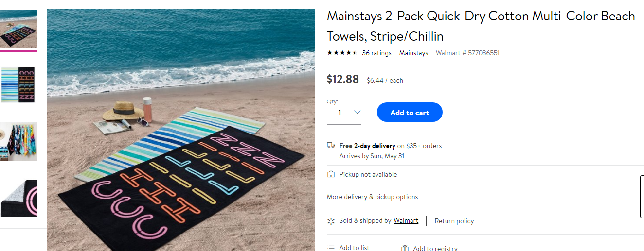Click the Add to list icon
The width and height of the screenshot is (644, 251).
(331, 248)
